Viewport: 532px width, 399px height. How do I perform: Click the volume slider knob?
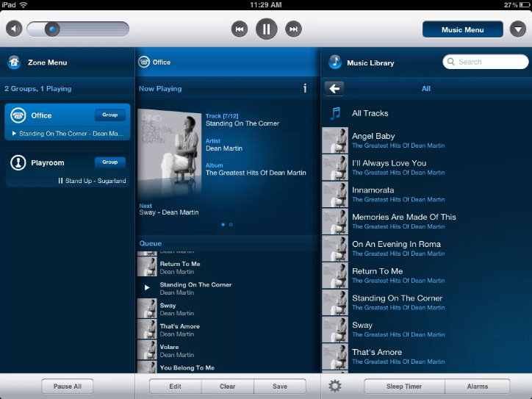pos(52,29)
